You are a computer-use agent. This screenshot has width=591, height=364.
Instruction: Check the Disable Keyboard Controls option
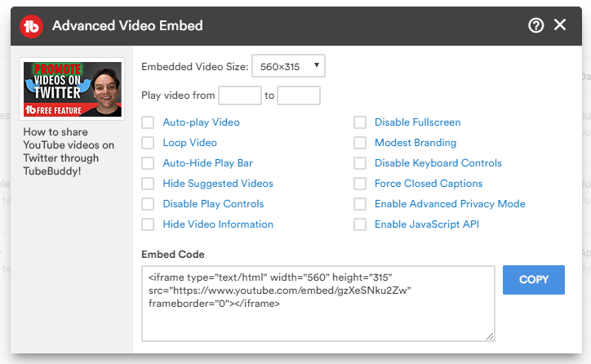pos(360,163)
